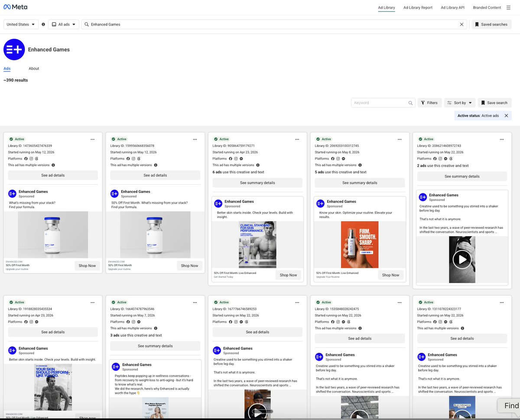See ad details for ad 1677766746589253

257,332
